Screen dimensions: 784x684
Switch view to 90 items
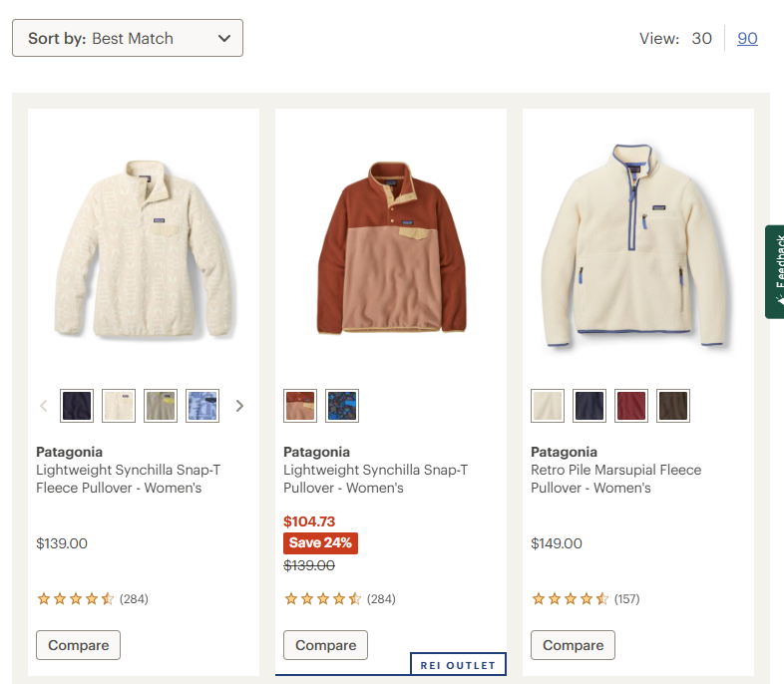747,38
